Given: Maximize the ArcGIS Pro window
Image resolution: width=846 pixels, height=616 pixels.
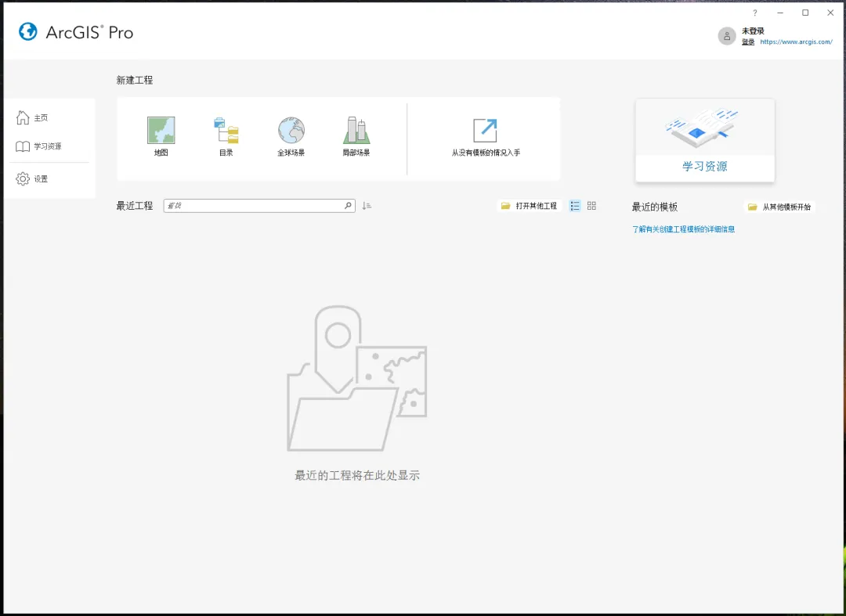Looking at the screenshot, I should click(805, 13).
